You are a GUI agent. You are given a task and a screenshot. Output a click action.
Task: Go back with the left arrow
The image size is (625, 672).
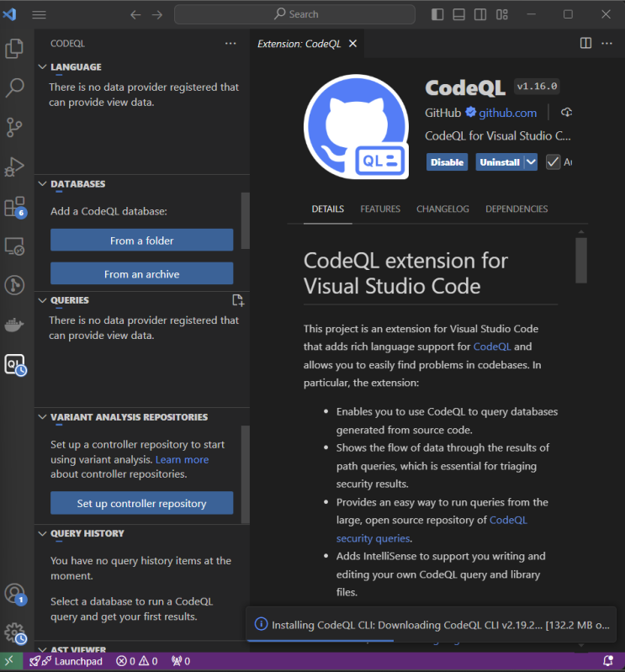[x=135, y=14]
